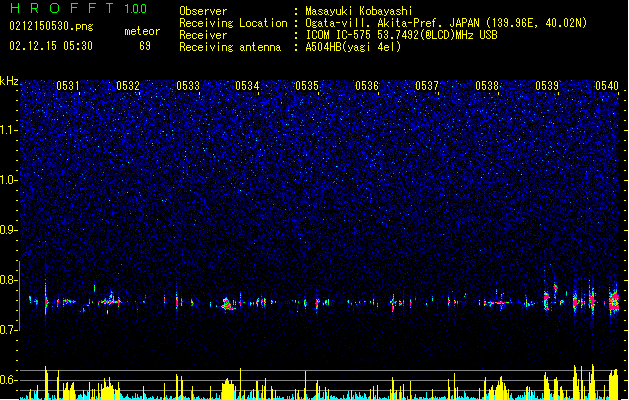
Task: Click the 0535 time marker
Action: pyautogui.click(x=307, y=86)
